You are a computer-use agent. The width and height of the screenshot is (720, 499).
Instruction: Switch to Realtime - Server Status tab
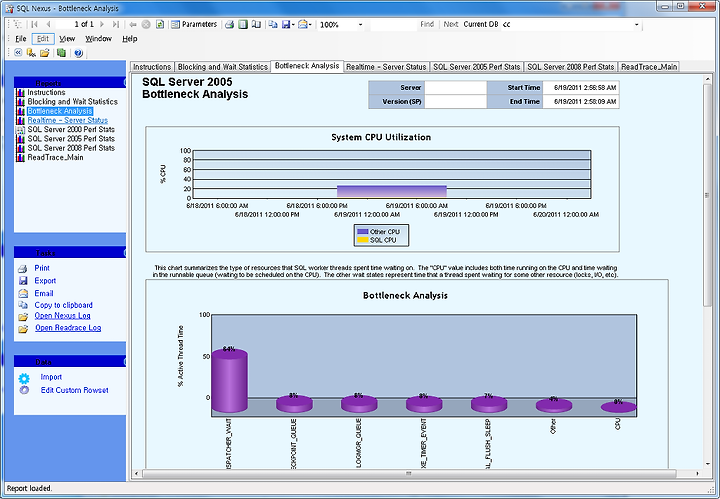[386, 67]
